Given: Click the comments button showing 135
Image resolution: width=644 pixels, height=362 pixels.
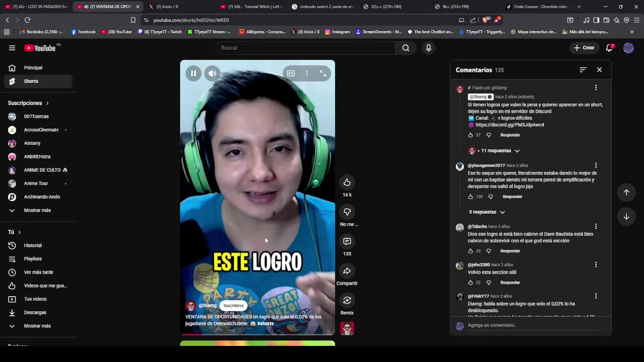Looking at the screenshot, I should tap(347, 241).
